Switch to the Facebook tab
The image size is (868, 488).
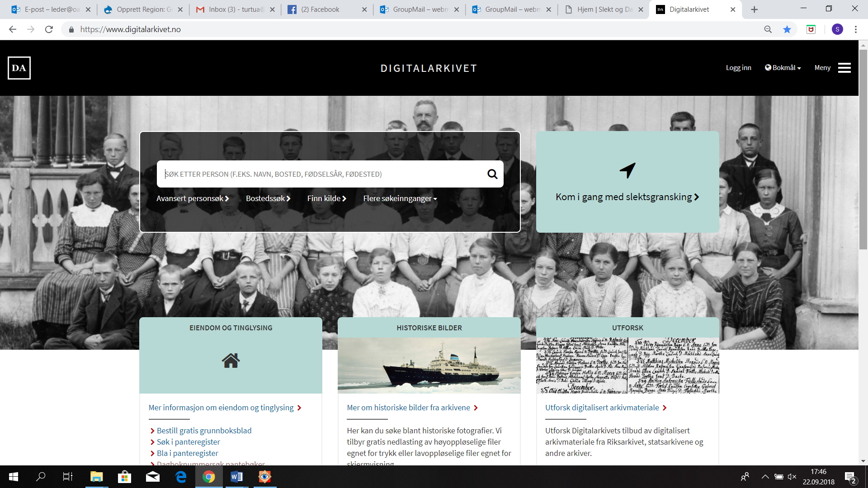tap(320, 9)
